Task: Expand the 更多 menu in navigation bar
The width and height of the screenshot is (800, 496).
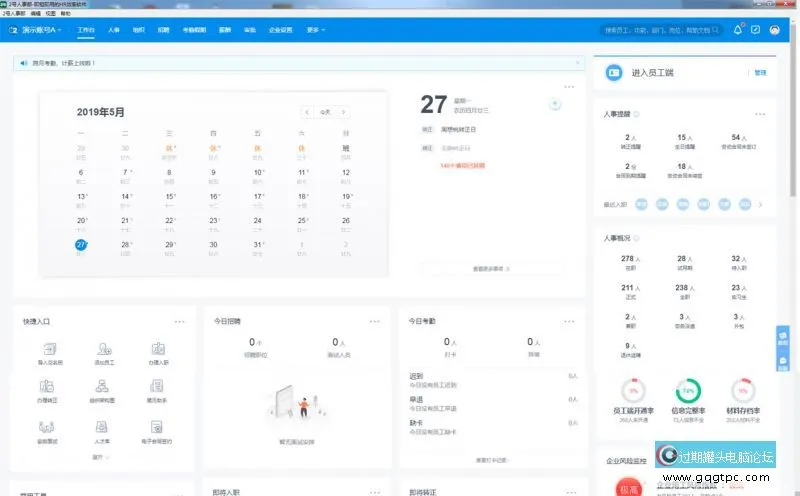Action: point(316,30)
